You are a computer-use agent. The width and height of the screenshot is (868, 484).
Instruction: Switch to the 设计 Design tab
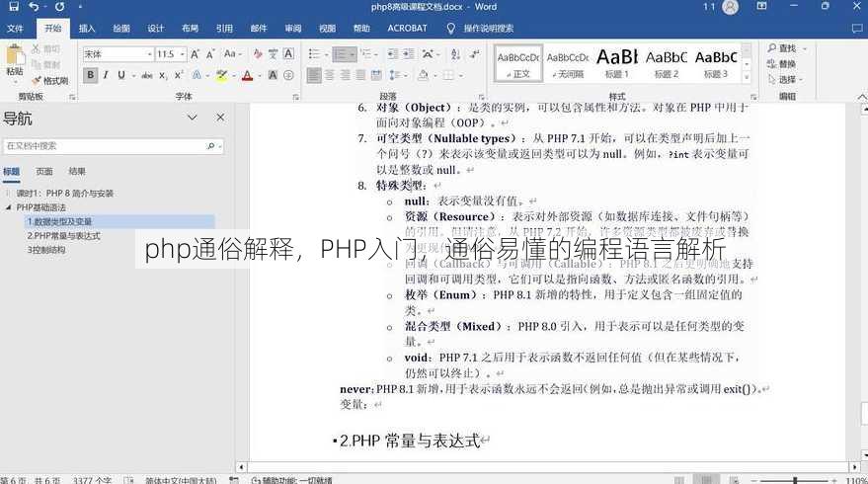pos(156,29)
